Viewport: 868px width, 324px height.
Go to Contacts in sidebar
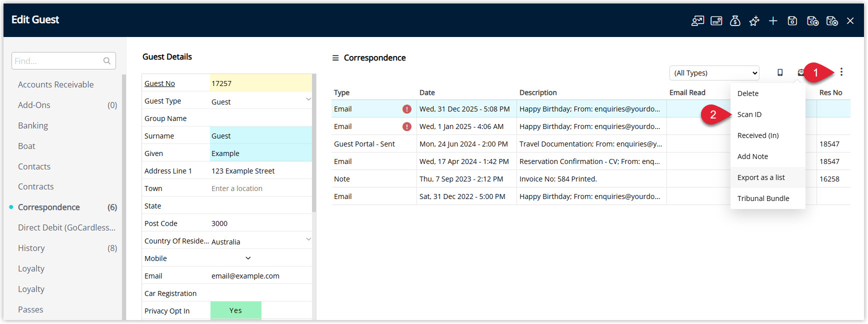tap(34, 166)
